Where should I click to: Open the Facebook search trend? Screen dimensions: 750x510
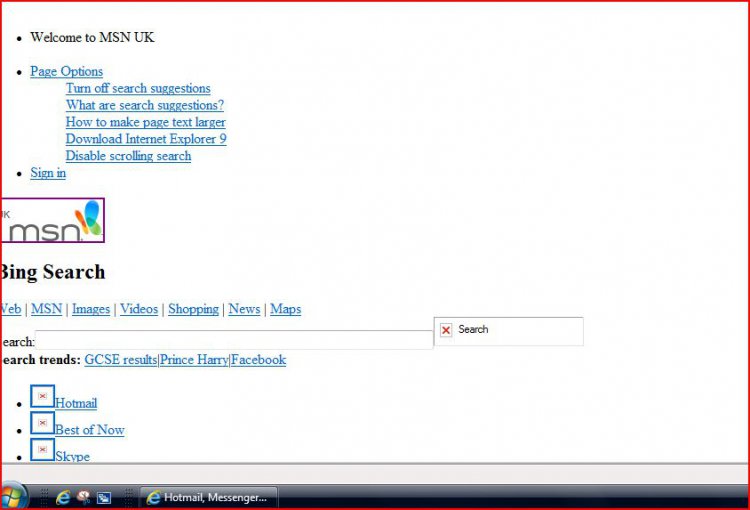click(259, 360)
